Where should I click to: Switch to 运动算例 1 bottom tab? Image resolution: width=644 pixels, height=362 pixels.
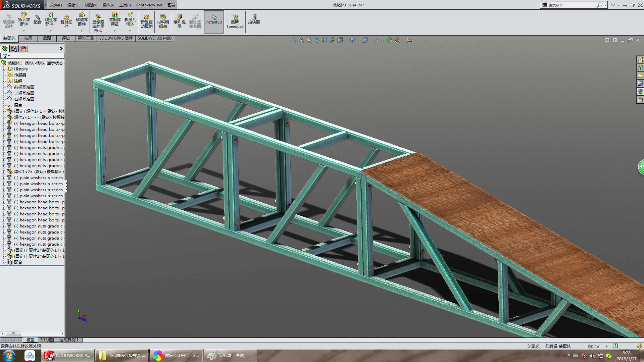point(69,340)
